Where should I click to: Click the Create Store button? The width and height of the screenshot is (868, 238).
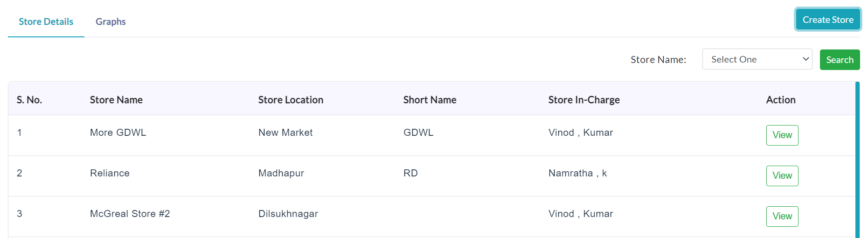[828, 20]
